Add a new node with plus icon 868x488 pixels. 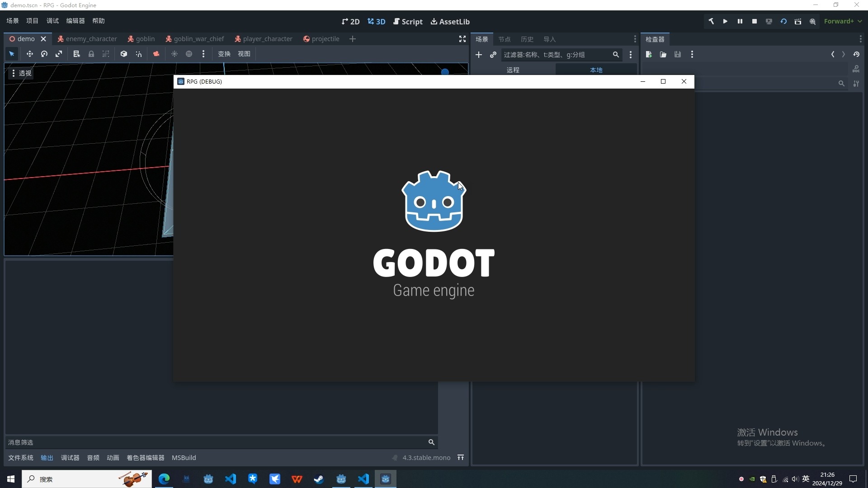479,55
